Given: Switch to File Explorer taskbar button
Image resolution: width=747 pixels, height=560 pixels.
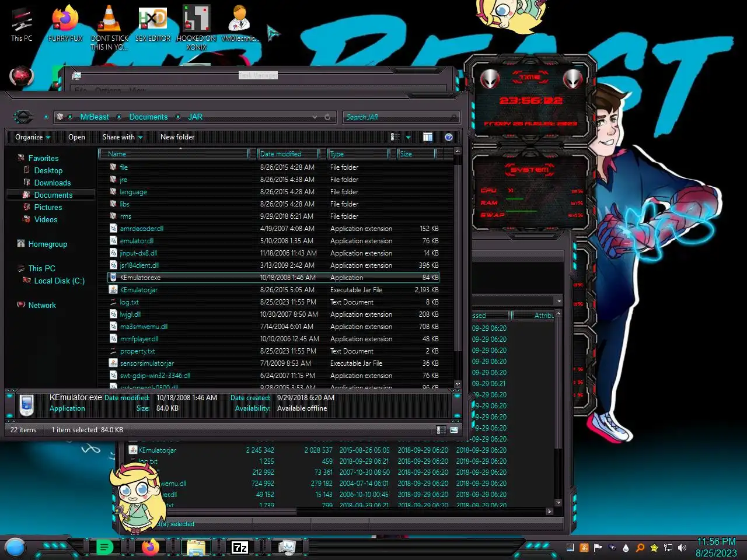Looking at the screenshot, I should [x=196, y=547].
